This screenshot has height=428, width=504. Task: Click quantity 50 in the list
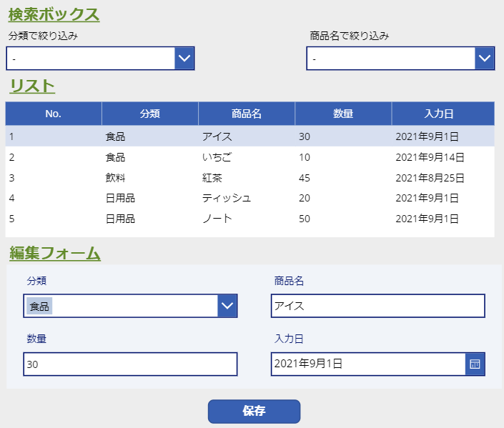(x=305, y=219)
